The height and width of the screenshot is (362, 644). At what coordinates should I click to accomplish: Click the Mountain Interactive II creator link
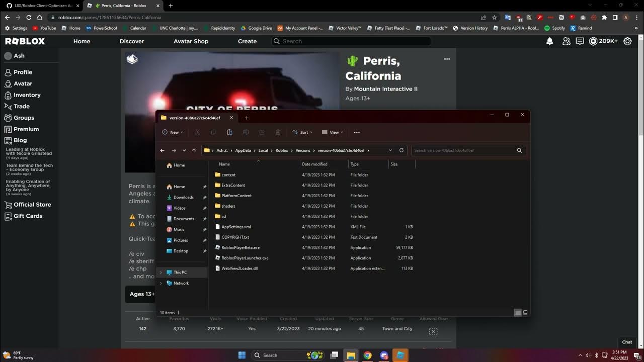[386, 89]
